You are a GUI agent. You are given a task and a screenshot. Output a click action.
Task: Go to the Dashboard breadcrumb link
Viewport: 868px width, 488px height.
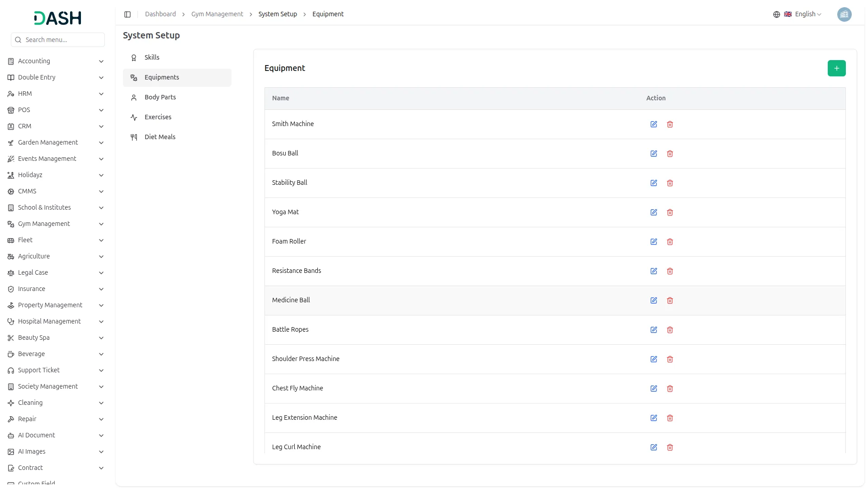click(x=160, y=14)
